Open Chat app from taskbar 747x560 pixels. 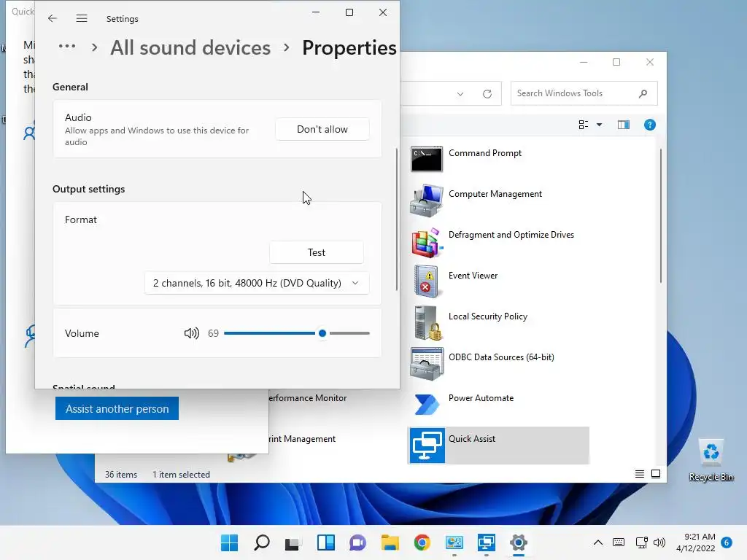click(x=357, y=542)
